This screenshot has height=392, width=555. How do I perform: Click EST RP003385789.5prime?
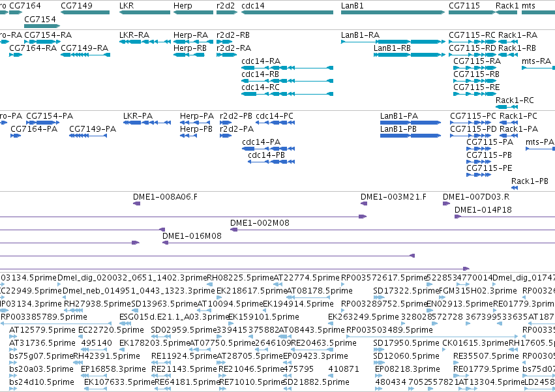(56, 324)
